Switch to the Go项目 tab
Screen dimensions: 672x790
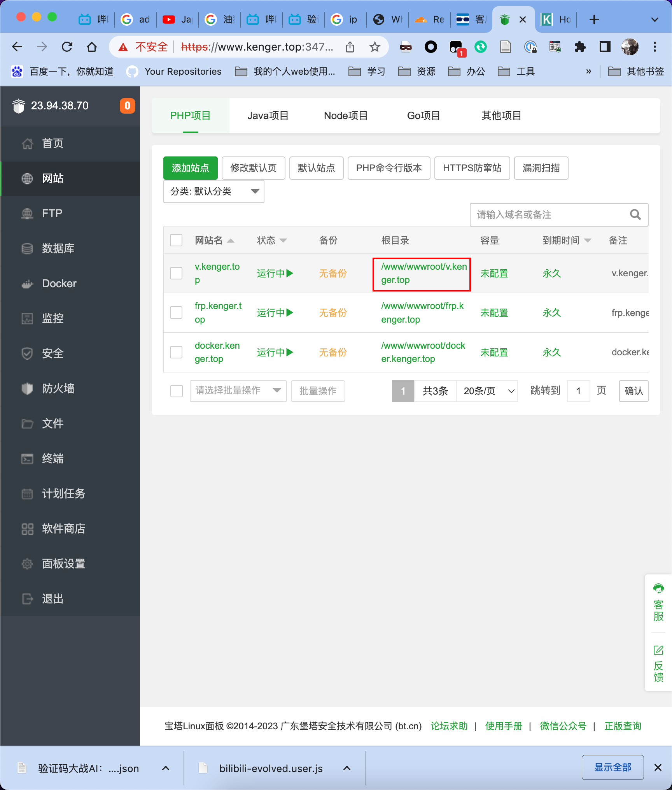(423, 116)
